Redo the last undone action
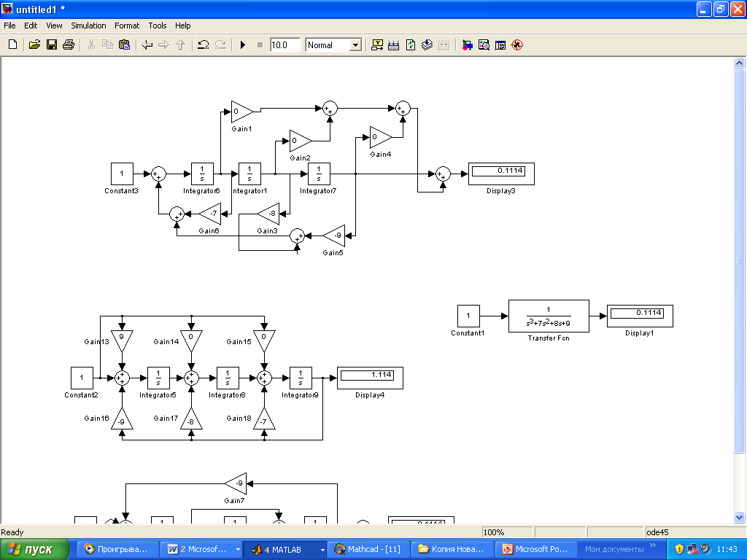 click(220, 44)
